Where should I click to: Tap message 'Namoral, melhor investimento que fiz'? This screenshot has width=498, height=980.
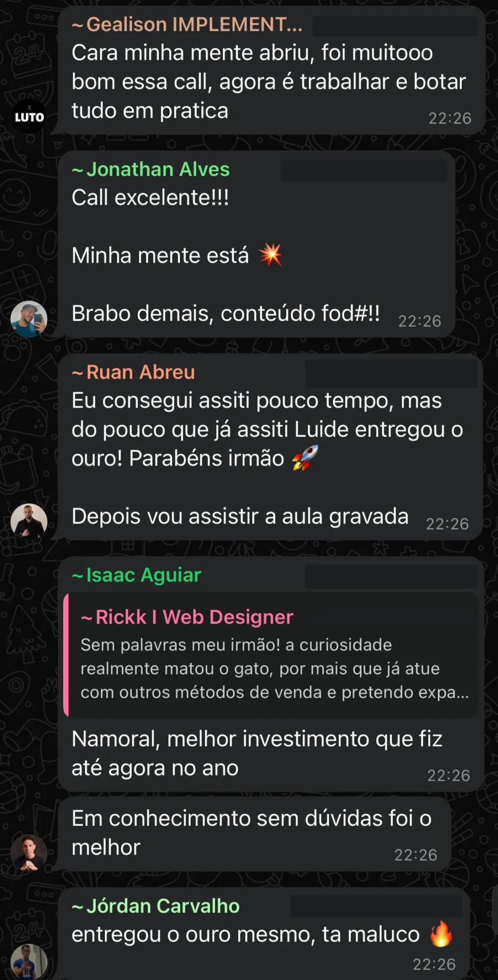click(x=257, y=739)
